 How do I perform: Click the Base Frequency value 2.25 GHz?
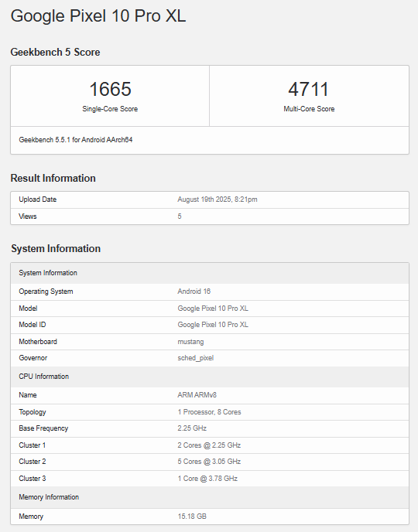coord(192,428)
